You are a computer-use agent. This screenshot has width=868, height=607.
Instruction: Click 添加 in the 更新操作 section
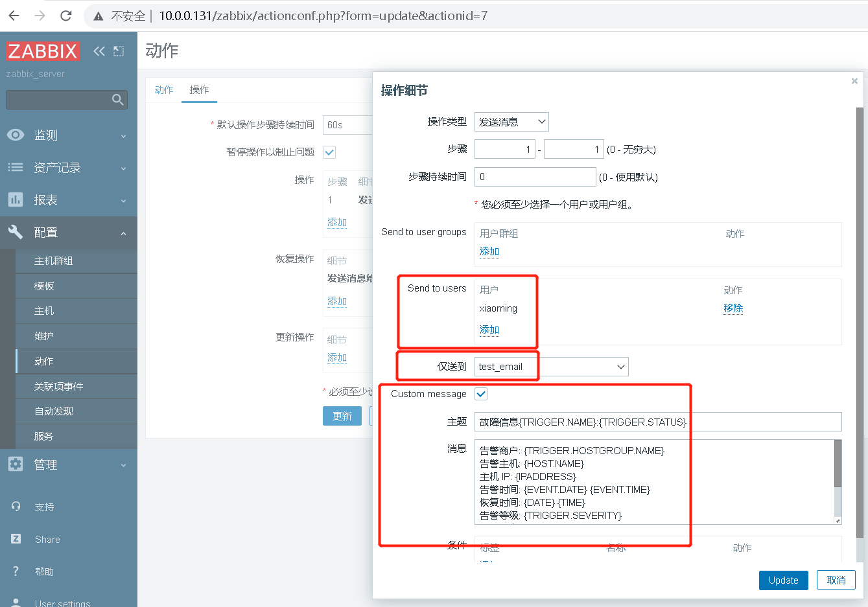(x=337, y=358)
